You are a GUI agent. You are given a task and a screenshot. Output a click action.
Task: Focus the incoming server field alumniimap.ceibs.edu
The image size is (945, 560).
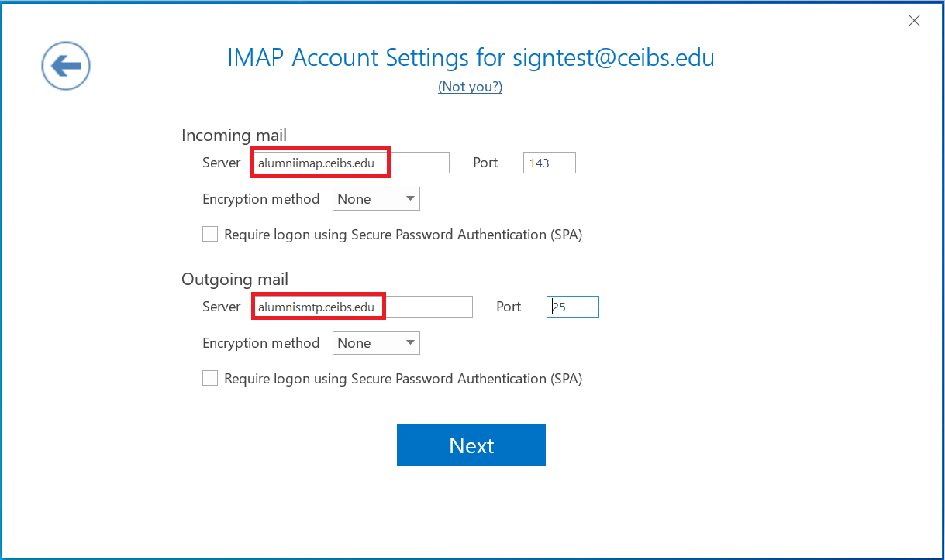click(x=351, y=163)
